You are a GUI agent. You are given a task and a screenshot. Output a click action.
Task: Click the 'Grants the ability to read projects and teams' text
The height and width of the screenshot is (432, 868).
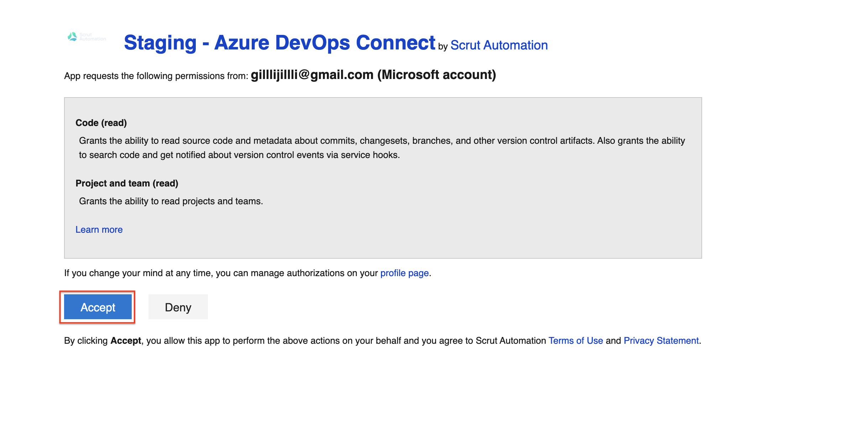pyautogui.click(x=171, y=201)
